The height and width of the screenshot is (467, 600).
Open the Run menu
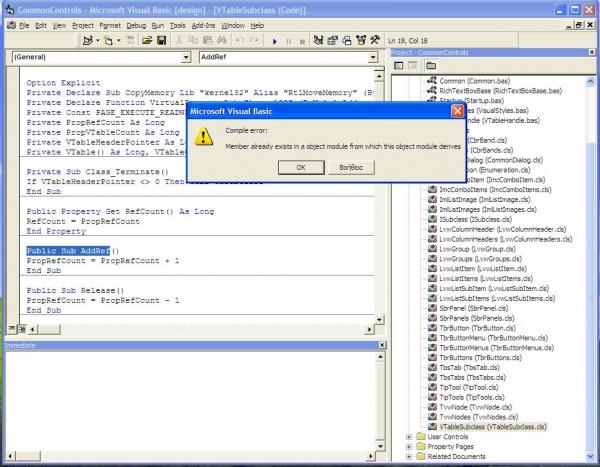(158, 26)
